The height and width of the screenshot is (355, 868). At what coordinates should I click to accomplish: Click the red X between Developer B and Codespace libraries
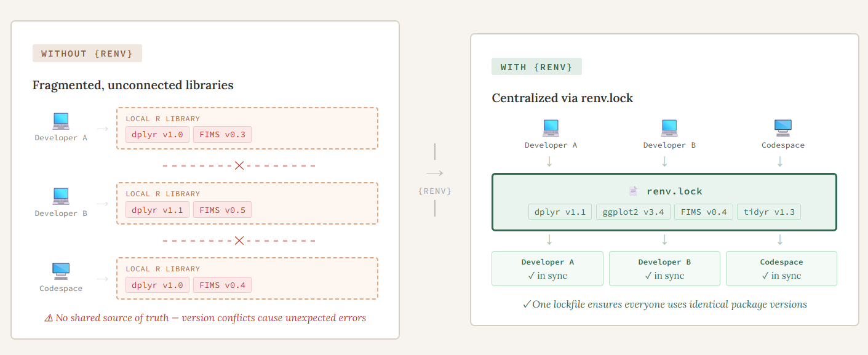click(x=239, y=241)
